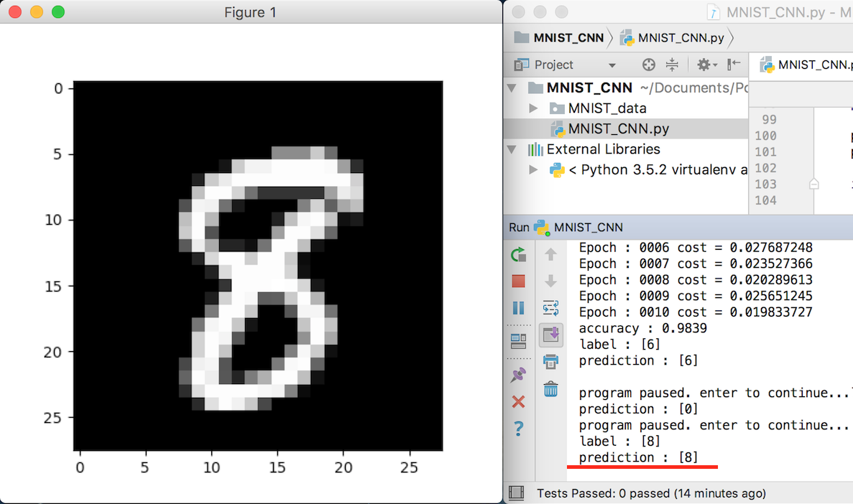Viewport: 853px width, 504px height.
Task: Click the Project tool window label
Action: coord(554,65)
